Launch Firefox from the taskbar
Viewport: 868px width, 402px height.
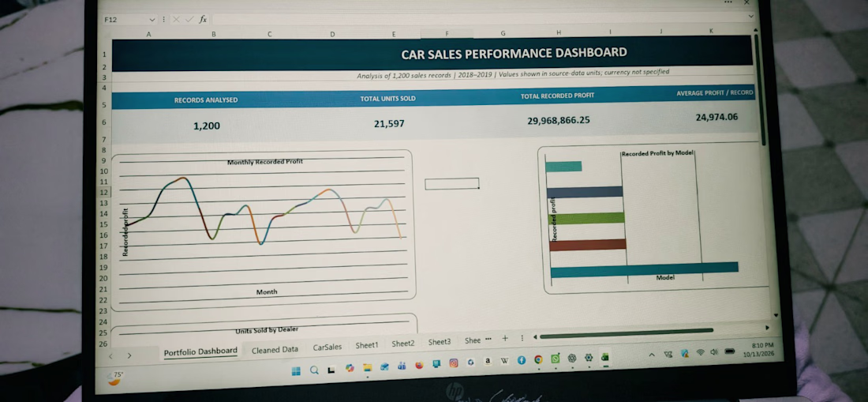419,365
